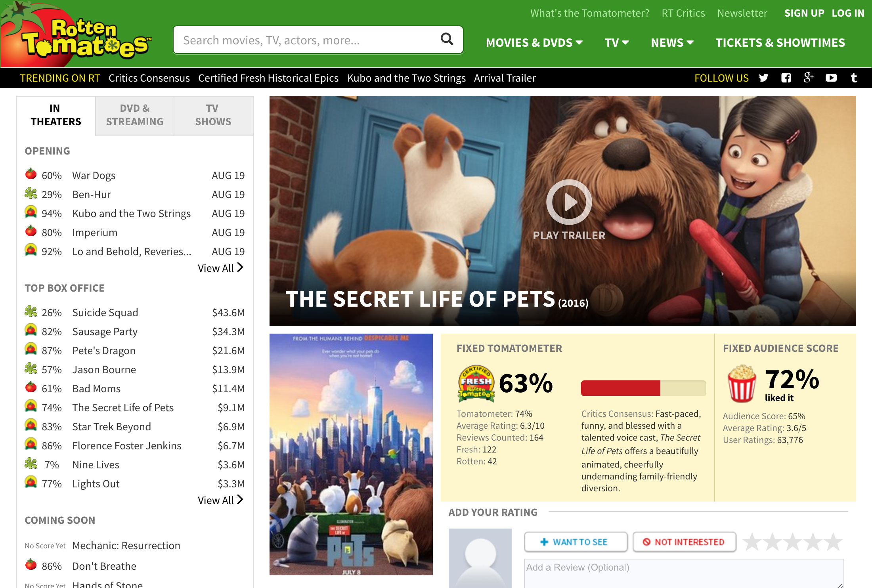872x588 pixels.
Task: Expand the TV dropdown menu
Action: point(616,43)
